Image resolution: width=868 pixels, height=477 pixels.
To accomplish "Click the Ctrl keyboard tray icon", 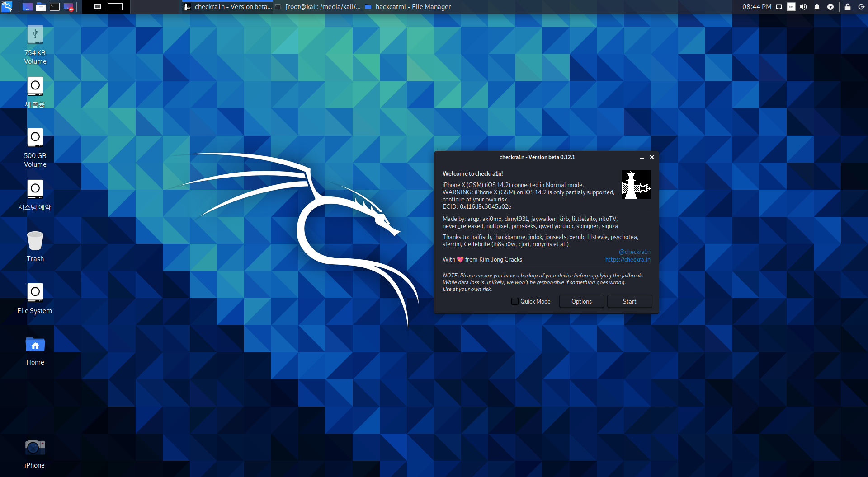I will 791,7.
